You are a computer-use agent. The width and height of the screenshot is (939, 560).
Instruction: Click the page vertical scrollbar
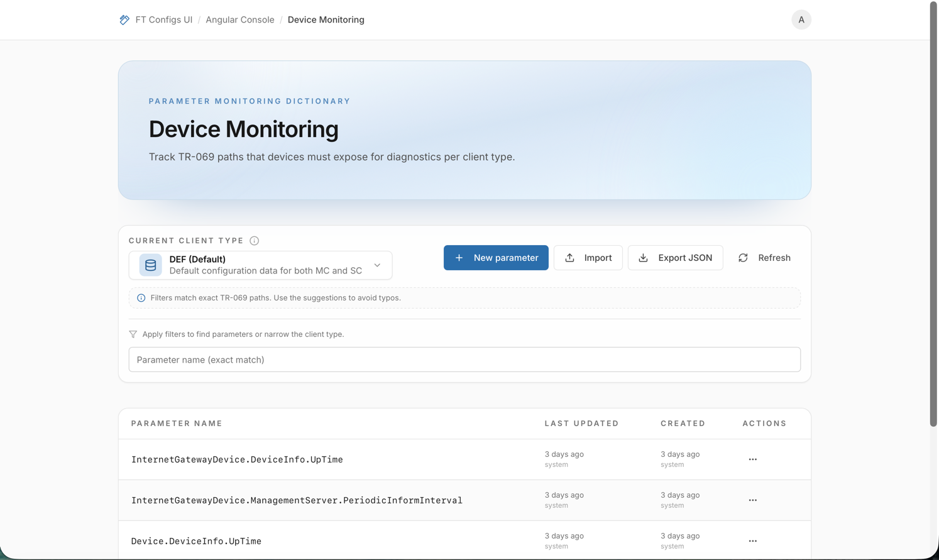point(934,214)
